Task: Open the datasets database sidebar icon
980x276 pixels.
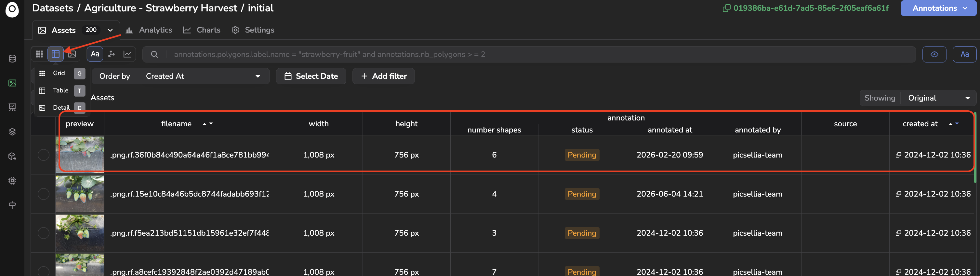Action: (x=12, y=59)
